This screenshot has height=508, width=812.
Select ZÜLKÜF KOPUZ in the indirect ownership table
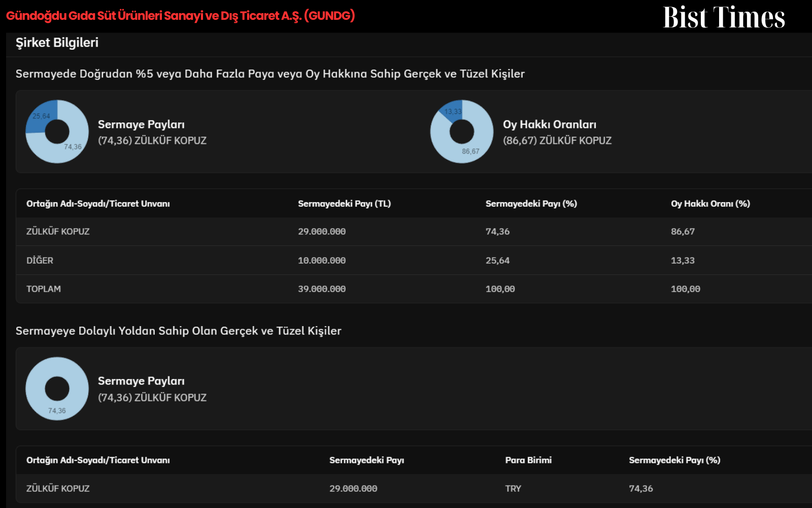[x=58, y=489]
